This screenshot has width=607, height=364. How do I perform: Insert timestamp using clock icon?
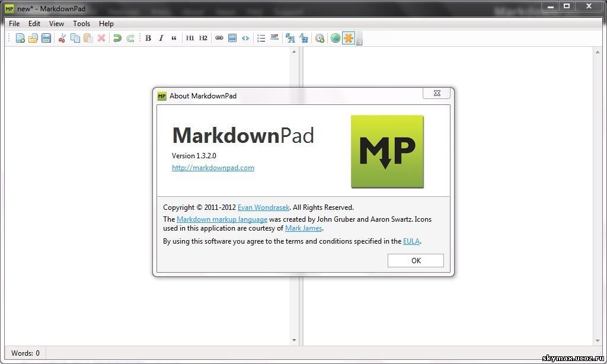point(320,38)
